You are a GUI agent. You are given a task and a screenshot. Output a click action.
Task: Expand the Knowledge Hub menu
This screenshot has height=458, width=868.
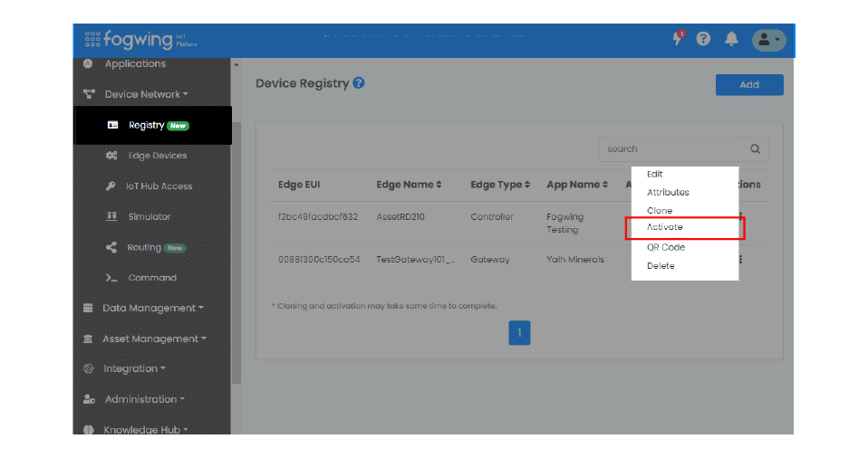pos(146,429)
